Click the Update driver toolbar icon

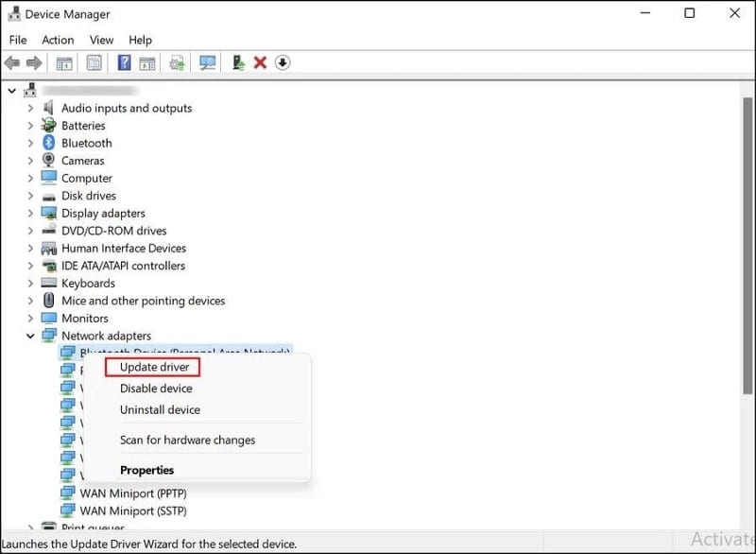click(x=238, y=62)
